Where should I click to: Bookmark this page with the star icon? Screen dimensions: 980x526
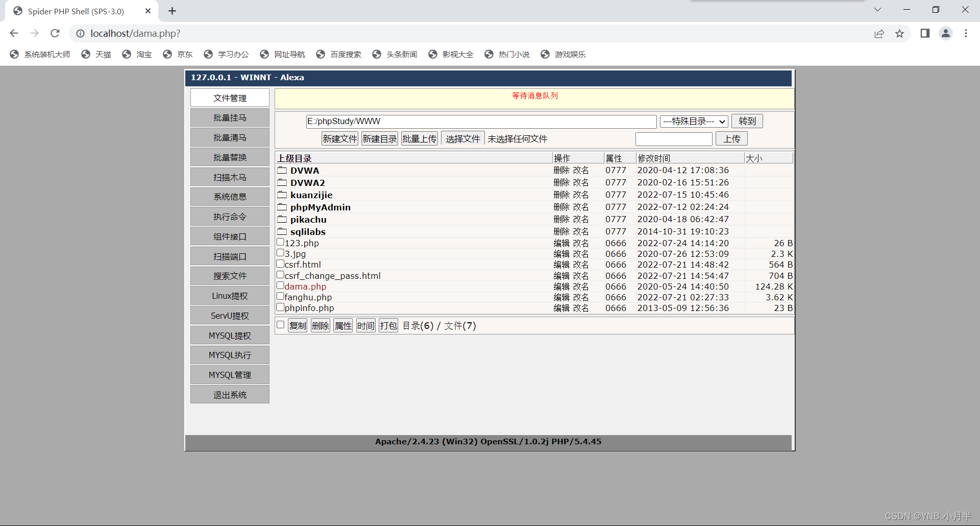899,33
